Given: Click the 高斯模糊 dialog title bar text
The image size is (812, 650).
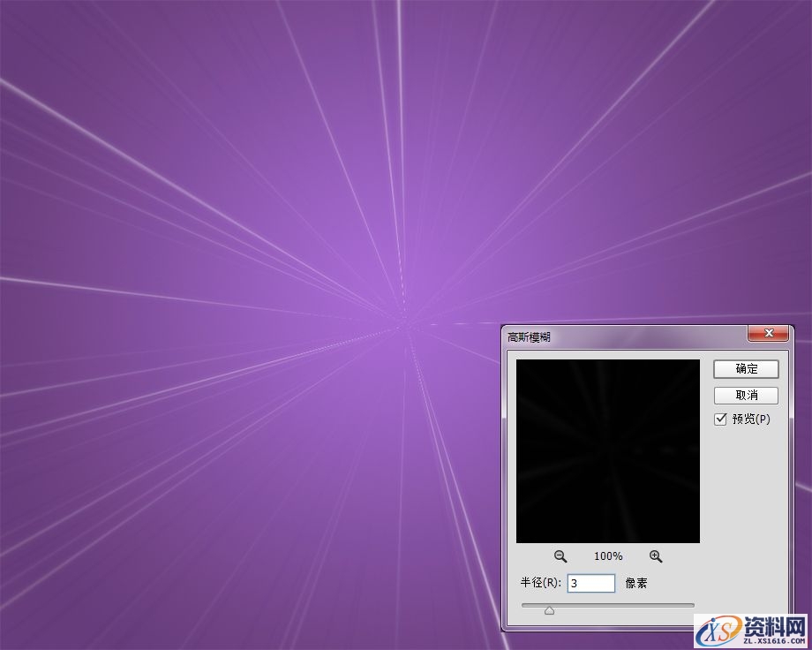Looking at the screenshot, I should click(x=530, y=336).
